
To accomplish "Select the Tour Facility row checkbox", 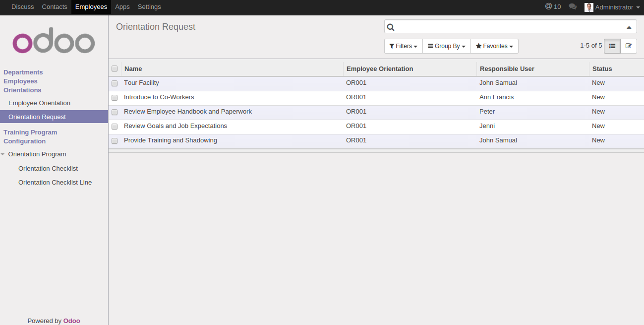I will pos(115,83).
